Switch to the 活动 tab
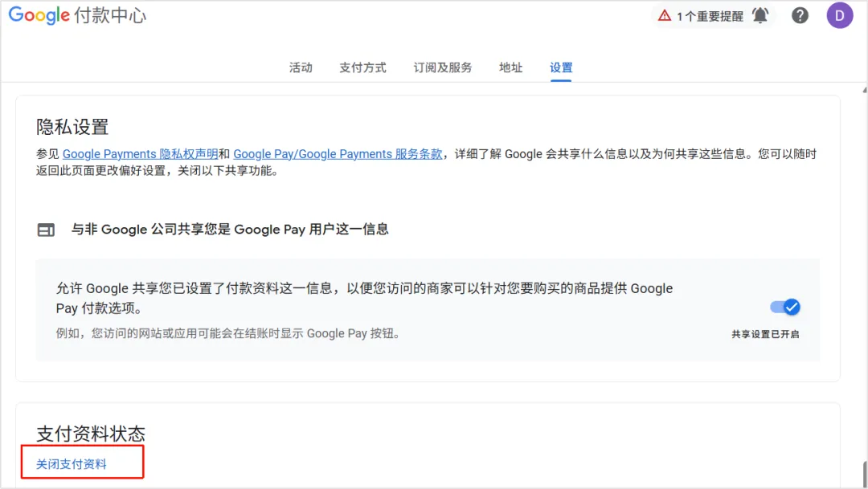The image size is (868, 489). tap(301, 67)
